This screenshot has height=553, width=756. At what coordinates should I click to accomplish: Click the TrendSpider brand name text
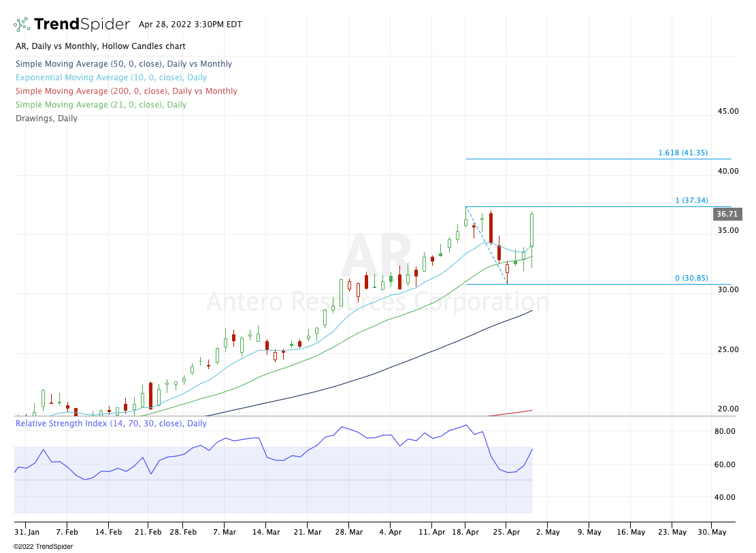coord(82,24)
